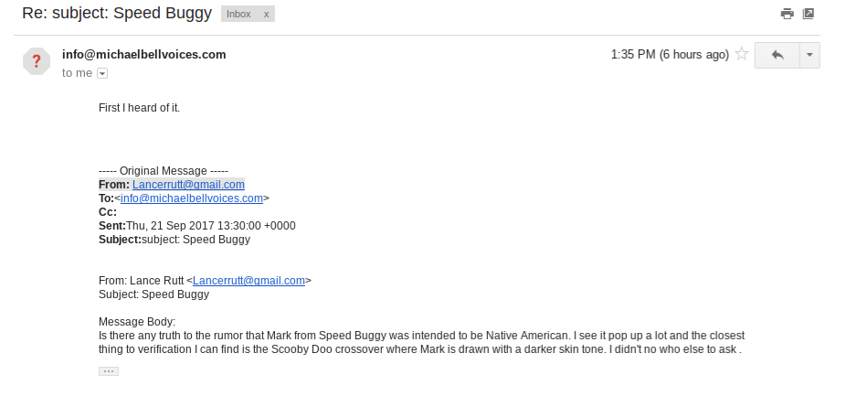Screen dimensions: 868x396
Task: Open the More options dropdown beside Reply
Action: 810,55
